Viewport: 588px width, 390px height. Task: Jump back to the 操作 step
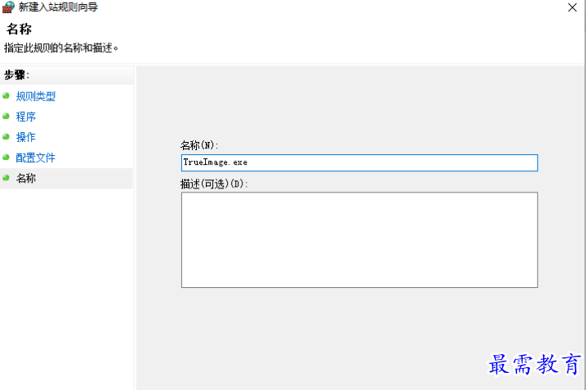(26, 137)
